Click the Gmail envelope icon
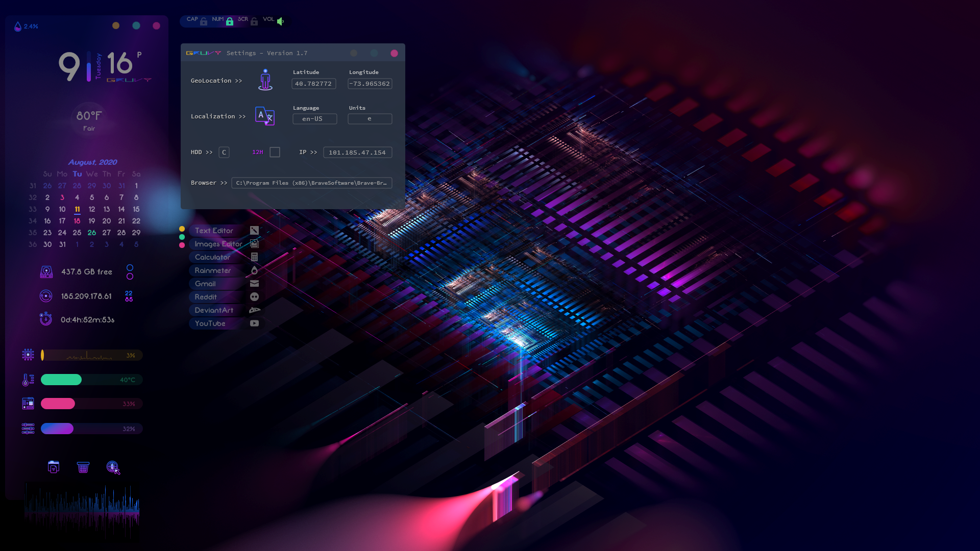 point(254,284)
